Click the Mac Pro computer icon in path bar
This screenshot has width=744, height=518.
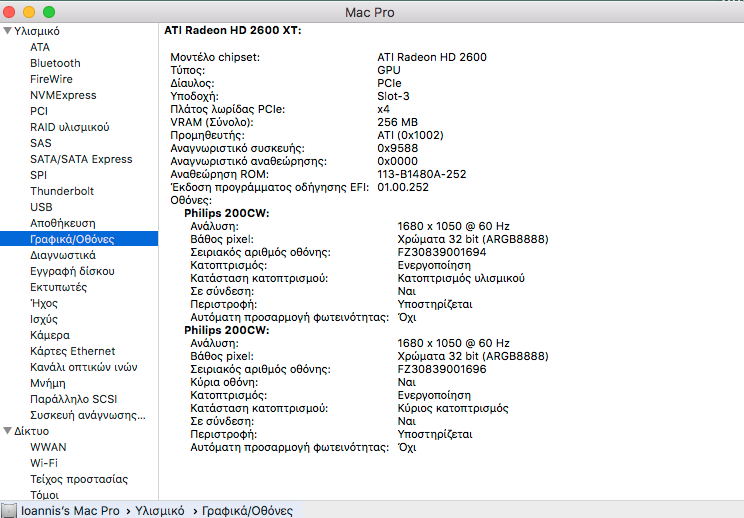(9, 510)
